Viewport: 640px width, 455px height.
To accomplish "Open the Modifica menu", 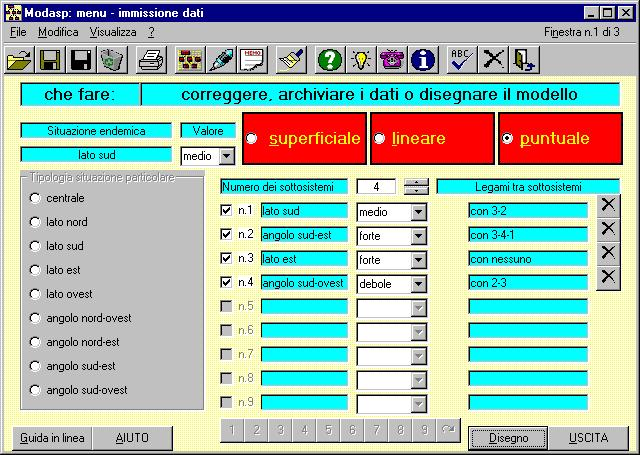I will [x=57, y=32].
